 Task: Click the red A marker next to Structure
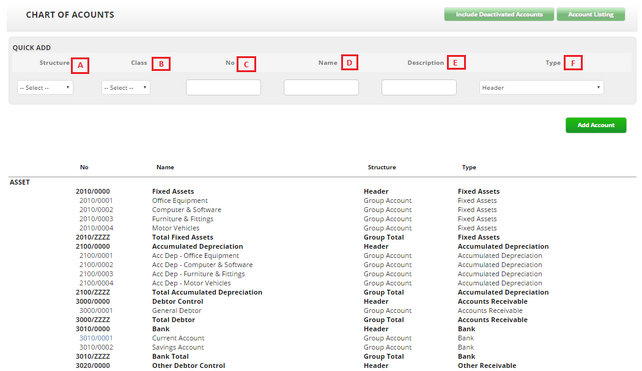point(80,65)
